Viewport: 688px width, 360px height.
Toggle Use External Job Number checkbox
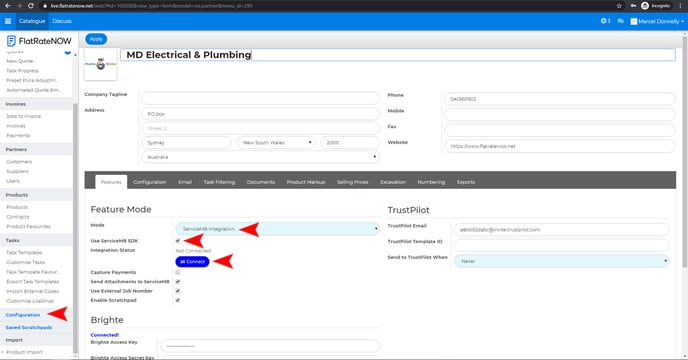[x=178, y=291]
